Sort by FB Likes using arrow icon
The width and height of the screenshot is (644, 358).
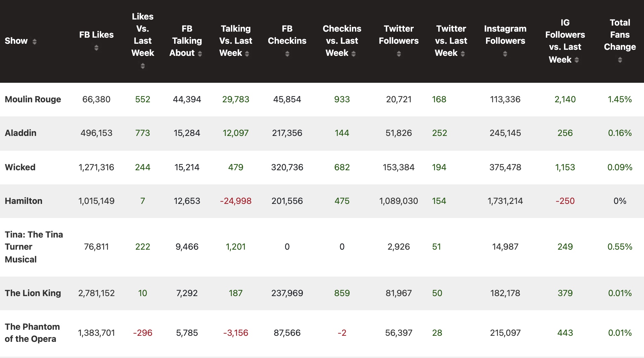tap(96, 48)
